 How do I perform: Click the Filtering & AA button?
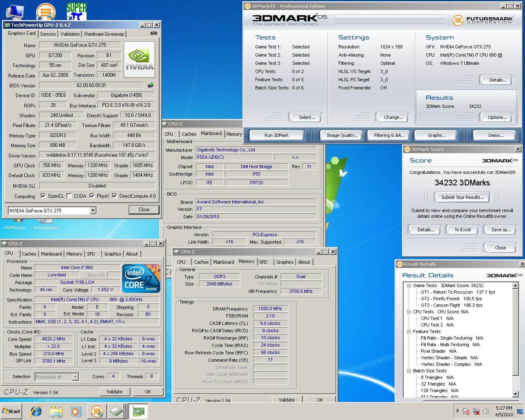(x=389, y=135)
